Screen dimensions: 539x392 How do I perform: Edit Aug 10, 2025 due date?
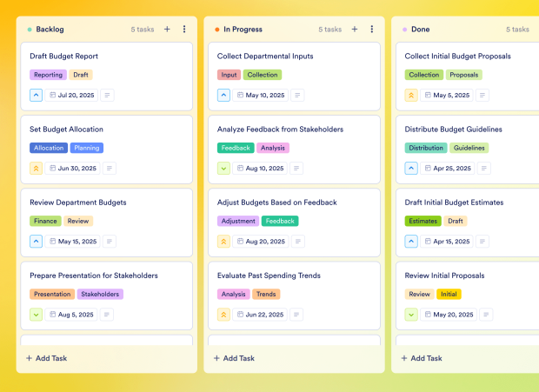pyautogui.click(x=260, y=169)
